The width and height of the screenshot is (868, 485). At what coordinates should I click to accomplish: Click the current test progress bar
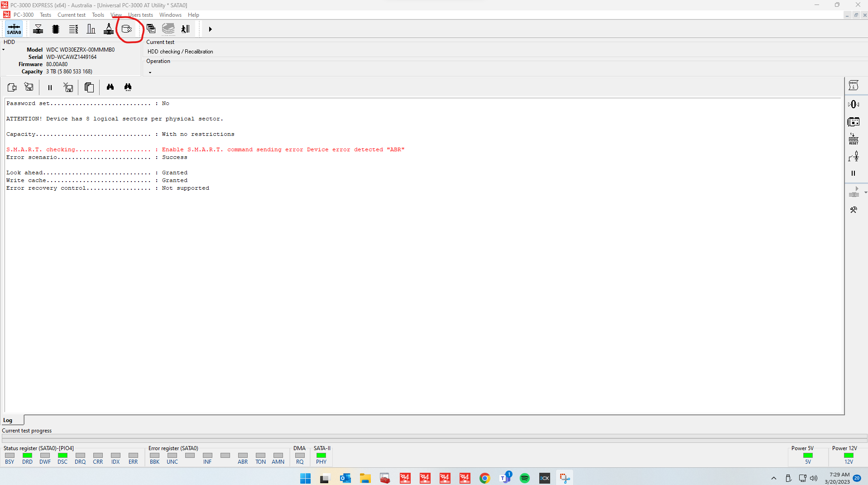pyautogui.click(x=434, y=438)
